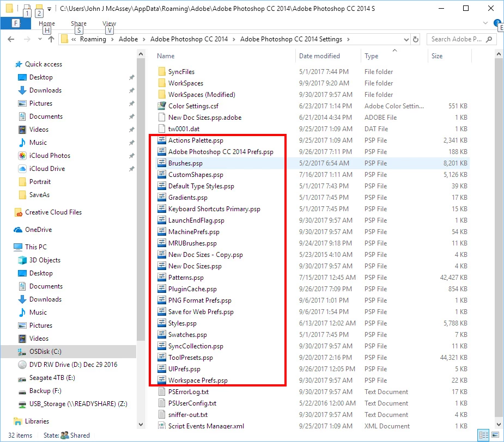
Task: Open the File tab
Action: 15,23
